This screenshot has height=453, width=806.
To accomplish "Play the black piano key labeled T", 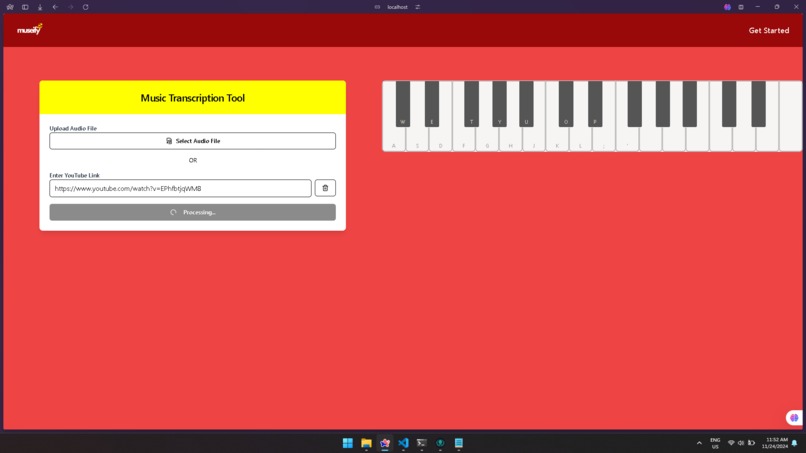I will 471,103.
